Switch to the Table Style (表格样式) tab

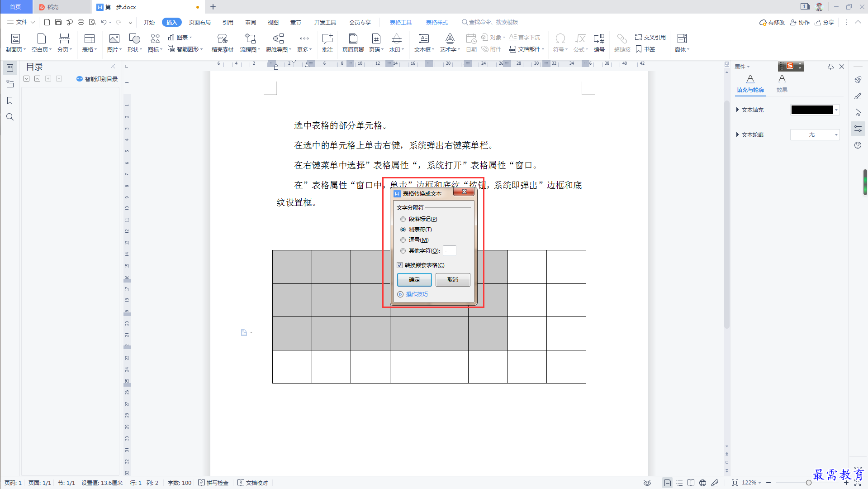pos(437,22)
